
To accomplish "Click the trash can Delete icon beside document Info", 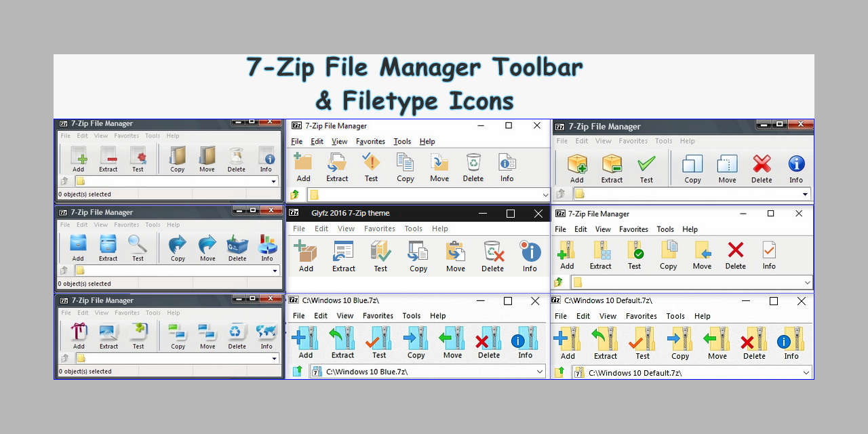I will (473, 162).
